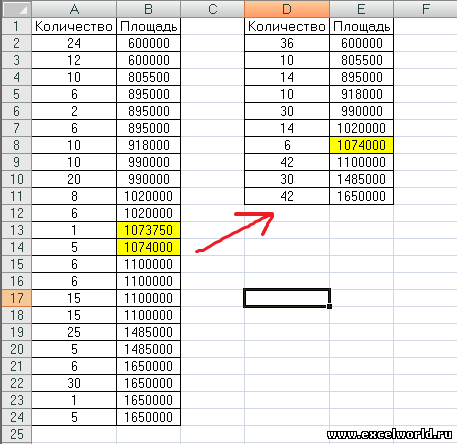Select yellow cell 1074000 in column E
The image size is (457, 444).
[361, 145]
